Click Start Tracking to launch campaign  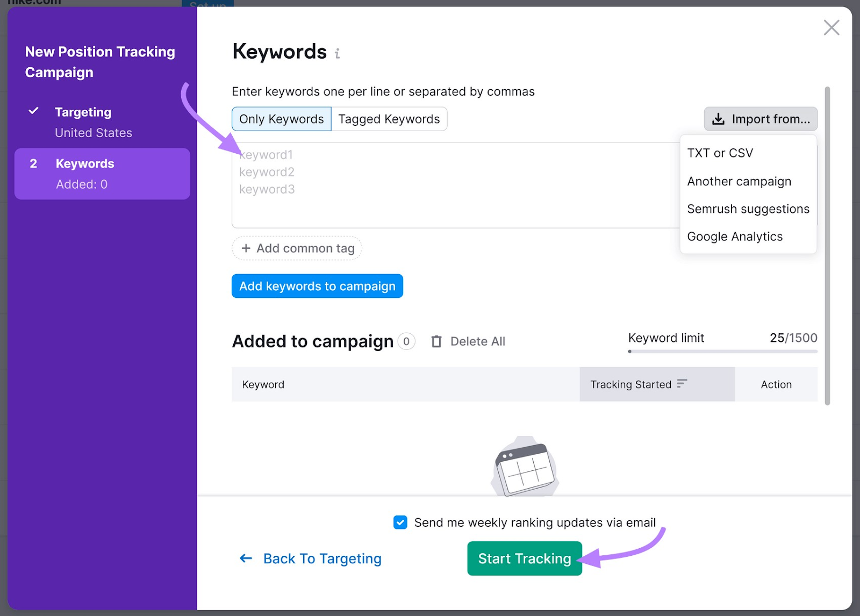[524, 558]
